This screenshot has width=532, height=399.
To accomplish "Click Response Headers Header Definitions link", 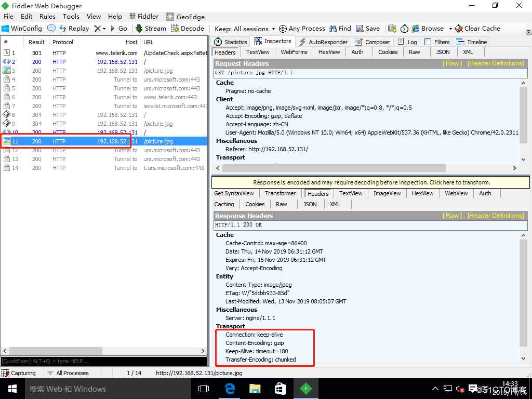I will coord(496,216).
